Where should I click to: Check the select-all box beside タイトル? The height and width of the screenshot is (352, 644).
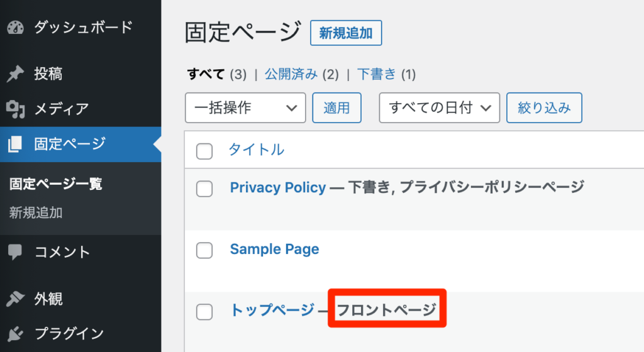coord(204,151)
